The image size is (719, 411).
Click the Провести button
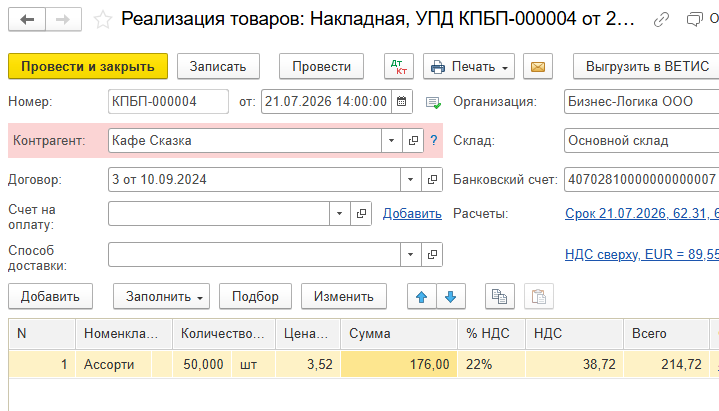click(321, 67)
